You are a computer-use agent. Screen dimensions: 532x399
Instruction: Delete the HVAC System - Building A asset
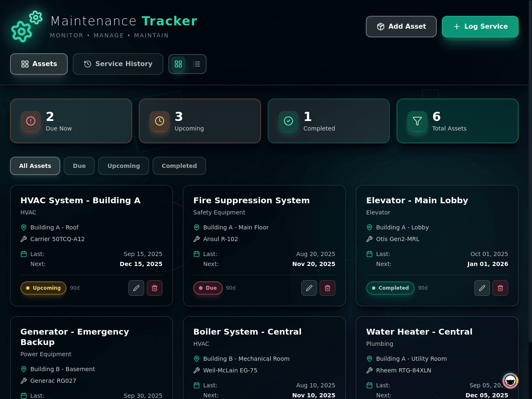(155, 288)
